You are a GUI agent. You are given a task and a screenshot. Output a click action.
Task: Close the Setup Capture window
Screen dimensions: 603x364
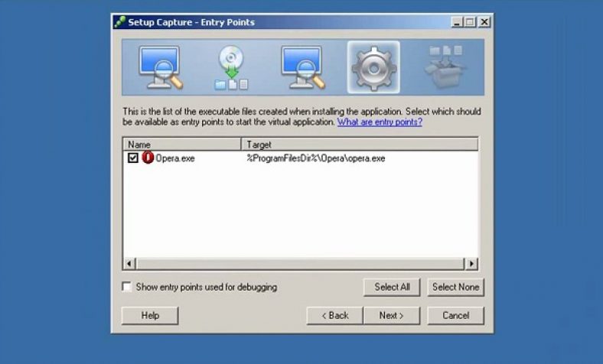(484, 22)
